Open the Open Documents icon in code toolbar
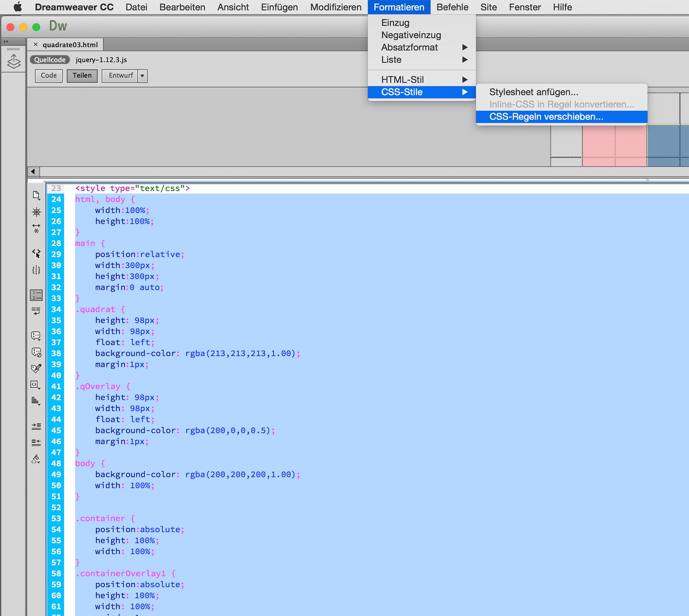The height and width of the screenshot is (616, 689). 36,195
